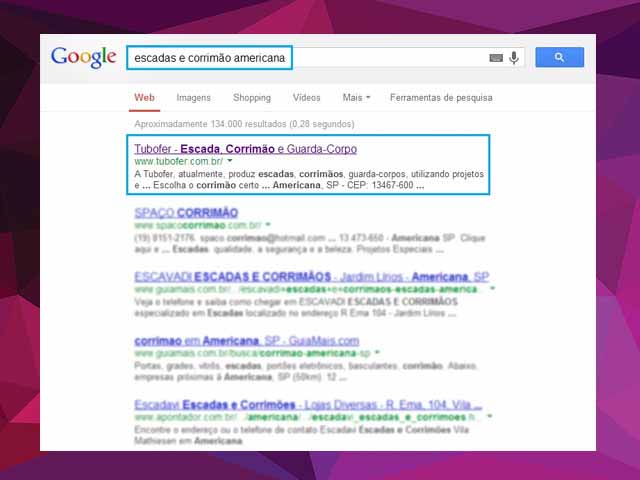Screen dimensions: 640x480
Task: Expand the Mais dropdown menu
Action: click(356, 98)
